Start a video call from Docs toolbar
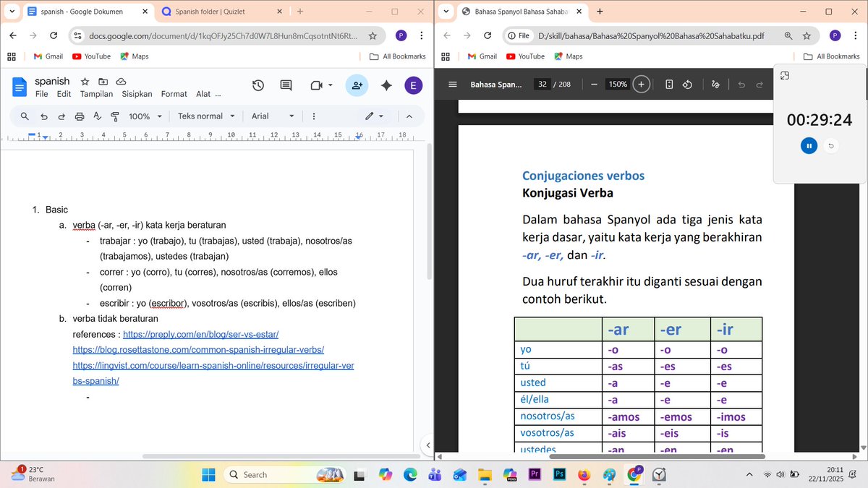 316,85
